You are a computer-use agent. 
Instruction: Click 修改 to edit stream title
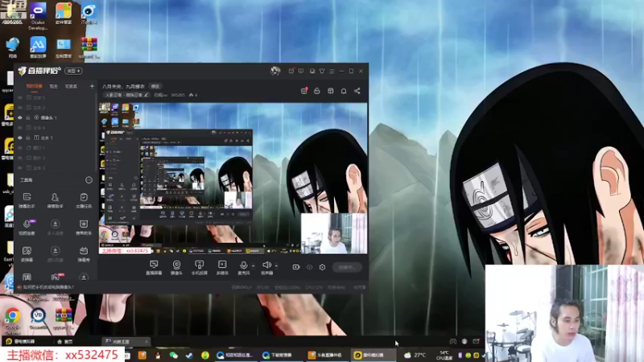(x=155, y=87)
